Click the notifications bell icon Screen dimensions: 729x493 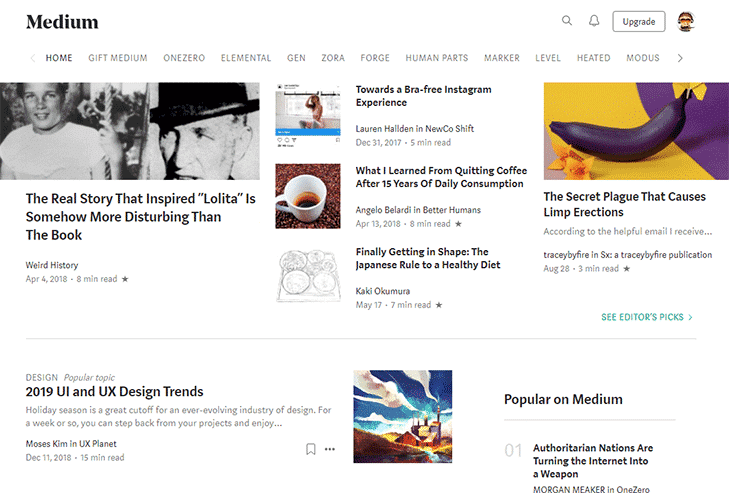[594, 21]
